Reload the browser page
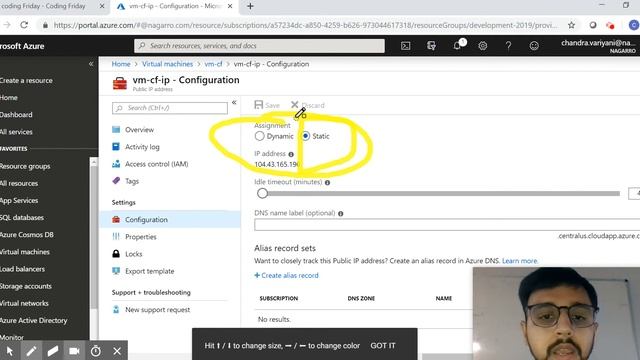Image resolution: width=640 pixels, height=360 pixels. click(24, 25)
